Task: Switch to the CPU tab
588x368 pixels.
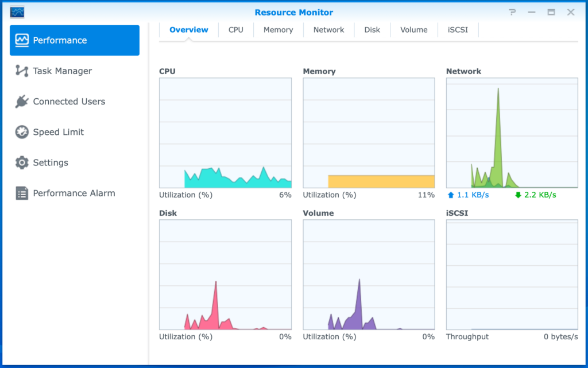Action: (235, 29)
